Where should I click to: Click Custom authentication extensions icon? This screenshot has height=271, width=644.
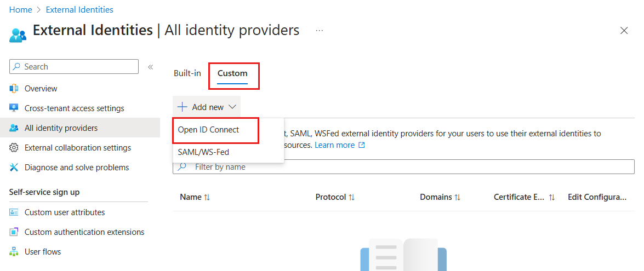[14, 232]
